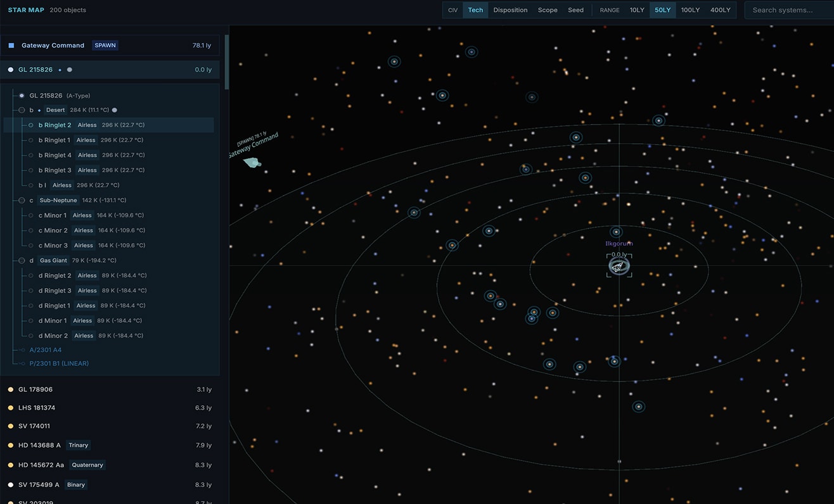Click the ringed system marker above Ilkgorum label
This screenshot has width=834, height=504.
click(x=616, y=232)
